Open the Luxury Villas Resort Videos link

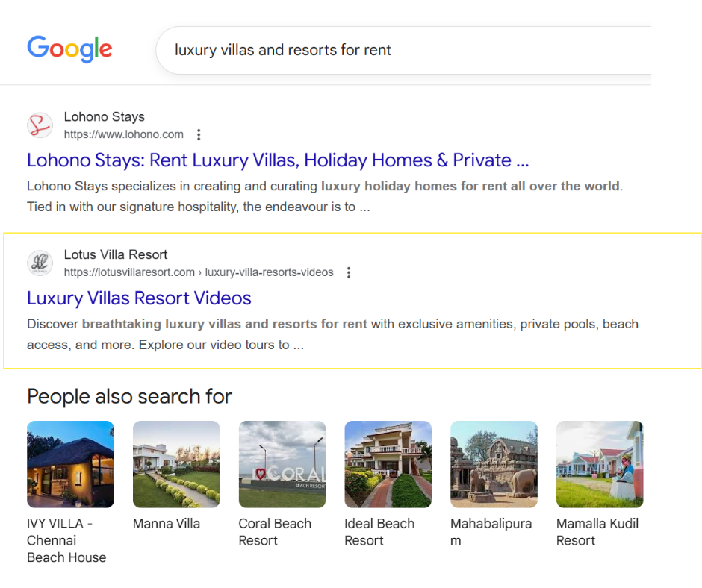pos(139,298)
